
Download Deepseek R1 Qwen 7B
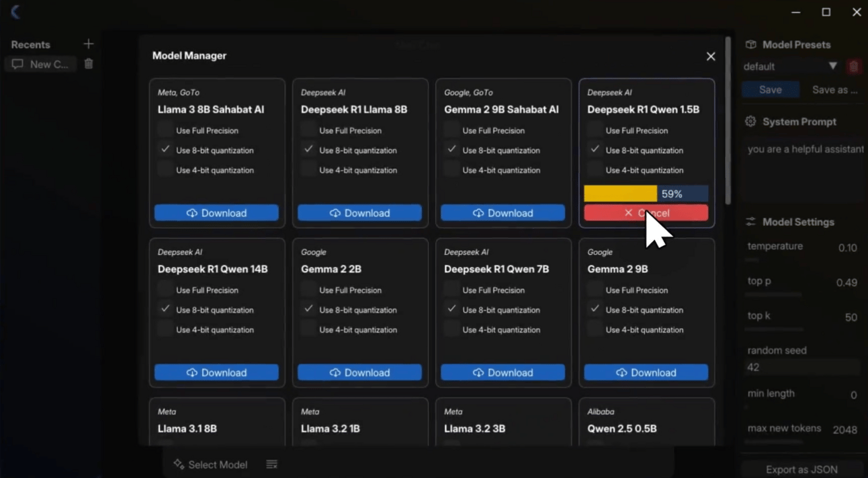[x=503, y=372]
